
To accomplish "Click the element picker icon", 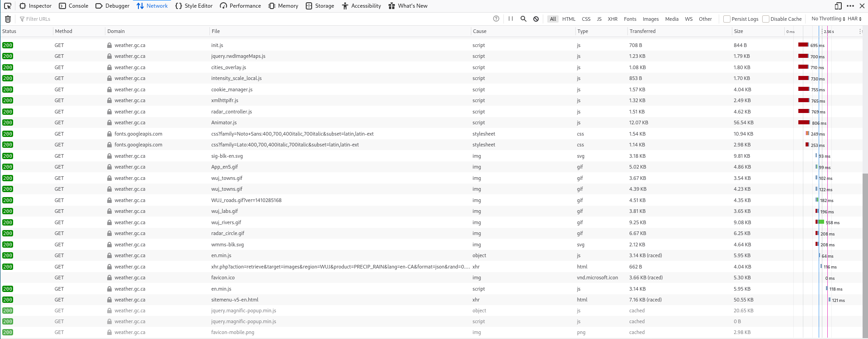I will [8, 6].
